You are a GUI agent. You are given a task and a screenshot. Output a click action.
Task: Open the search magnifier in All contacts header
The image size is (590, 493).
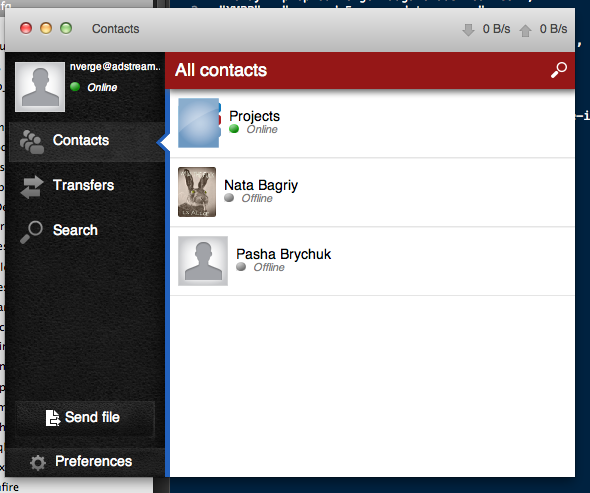pos(559,70)
